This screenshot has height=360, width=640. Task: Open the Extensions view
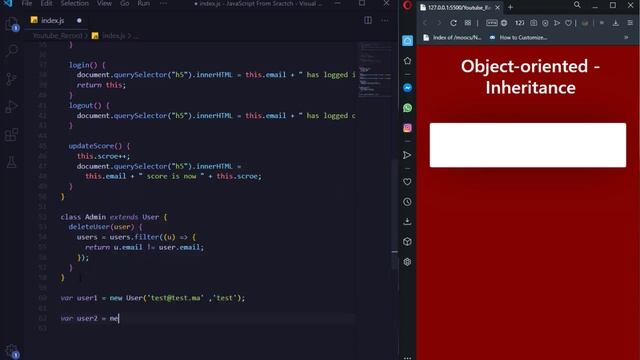[x=11, y=134]
